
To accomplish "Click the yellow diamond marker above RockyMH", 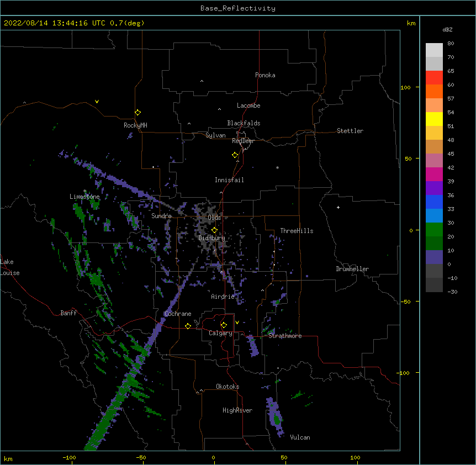I will pos(137,113).
